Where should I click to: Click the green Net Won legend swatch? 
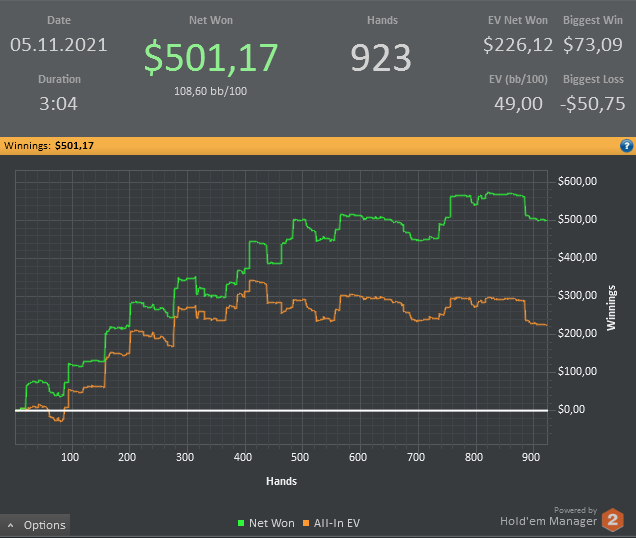241,523
